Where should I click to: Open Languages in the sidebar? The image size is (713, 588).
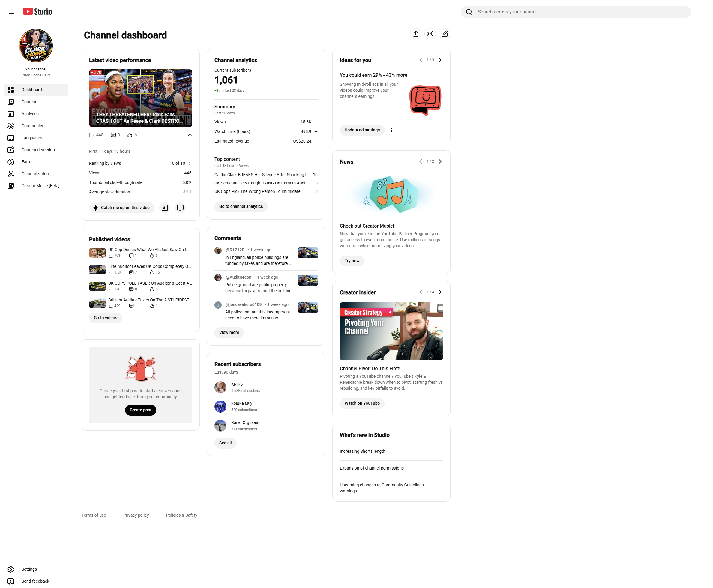point(36,138)
